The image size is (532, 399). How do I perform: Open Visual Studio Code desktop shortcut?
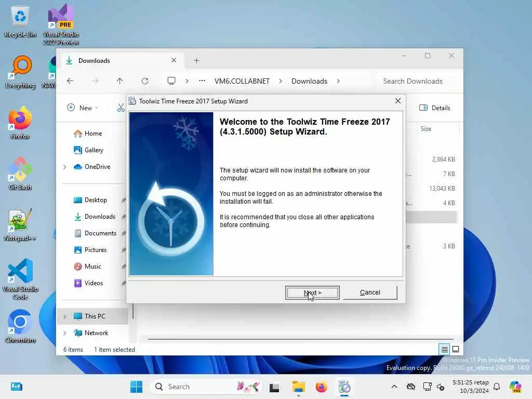[x=20, y=279]
